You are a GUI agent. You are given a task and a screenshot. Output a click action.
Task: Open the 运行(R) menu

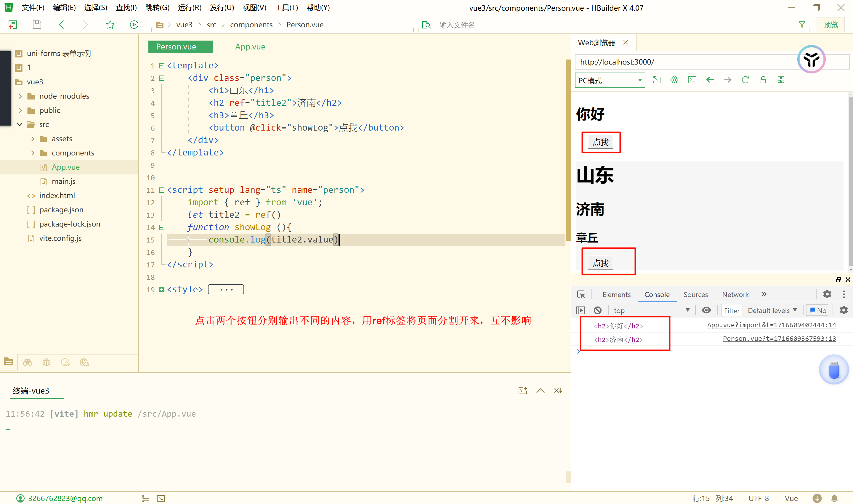click(x=189, y=7)
